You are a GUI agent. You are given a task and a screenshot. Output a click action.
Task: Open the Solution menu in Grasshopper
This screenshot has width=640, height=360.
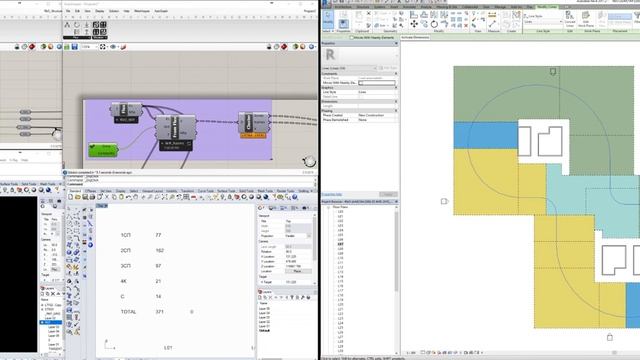pyautogui.click(x=114, y=11)
